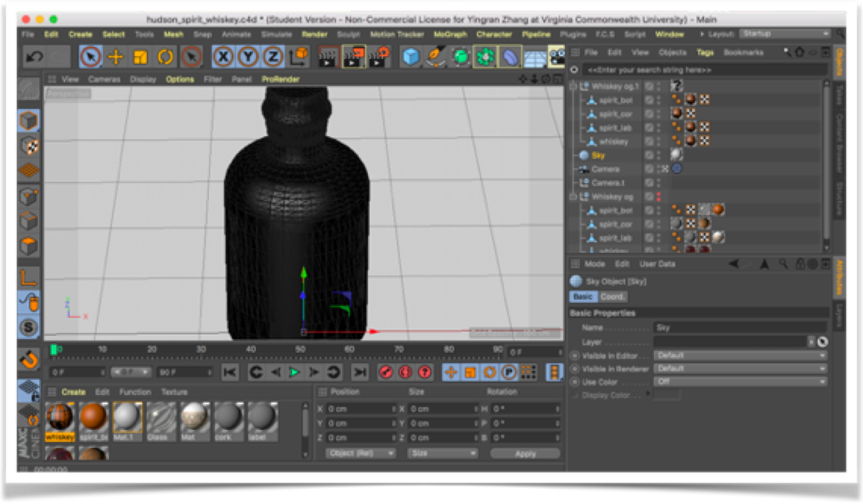
Task: Open the Tags menu in Objects manager
Action: [x=705, y=52]
